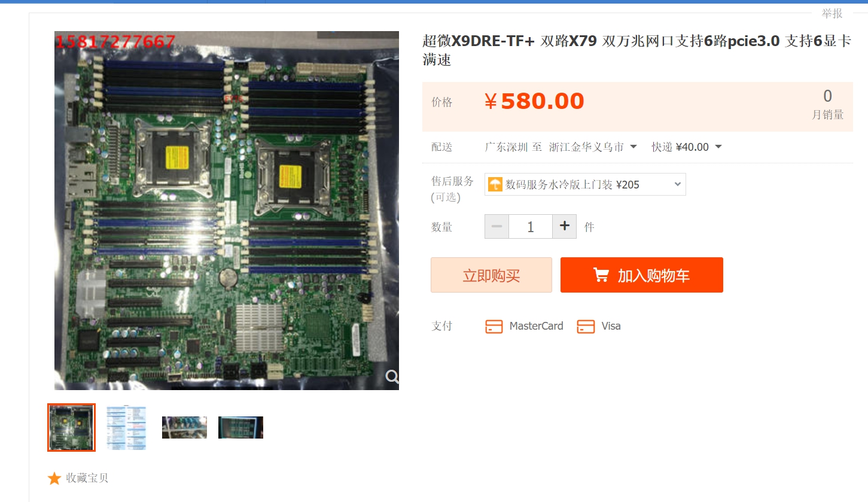
Task: Click the Visa payment card icon
Action: point(586,326)
